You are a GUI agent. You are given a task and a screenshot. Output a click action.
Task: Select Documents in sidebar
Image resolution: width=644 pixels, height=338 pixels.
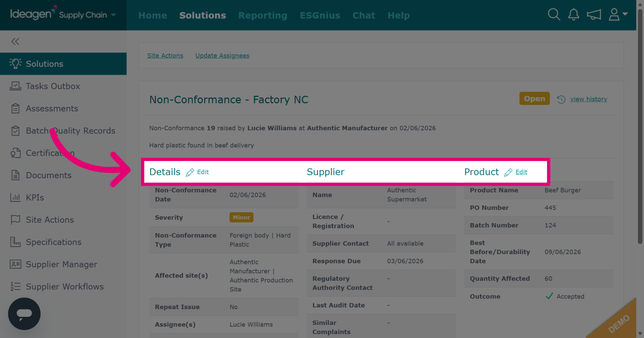click(49, 175)
